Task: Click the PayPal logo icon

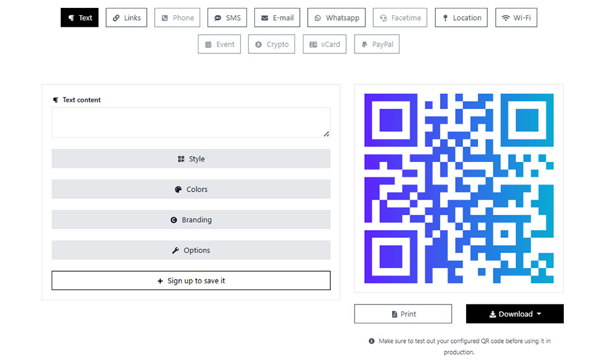Action: tap(364, 44)
